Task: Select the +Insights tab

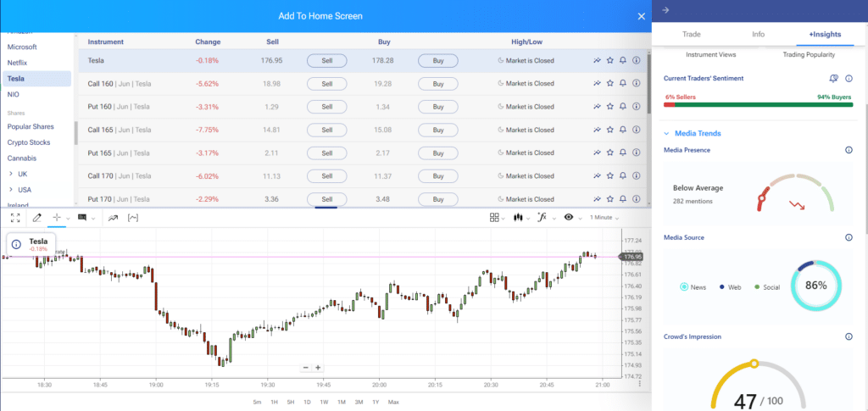Action: point(825,34)
